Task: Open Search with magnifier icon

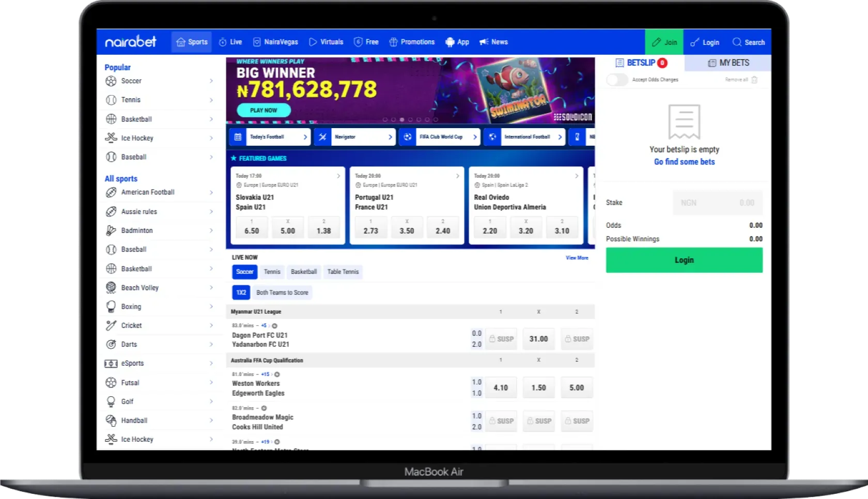Action: (x=749, y=42)
